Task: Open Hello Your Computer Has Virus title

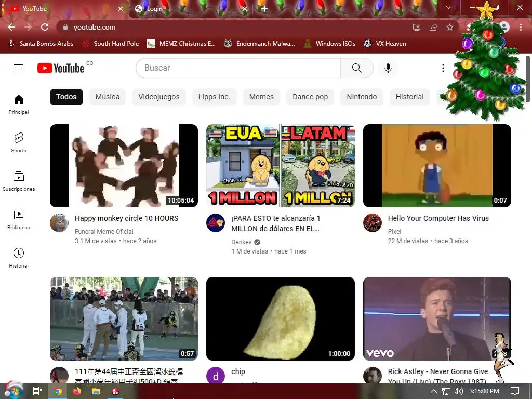Action: (x=438, y=218)
